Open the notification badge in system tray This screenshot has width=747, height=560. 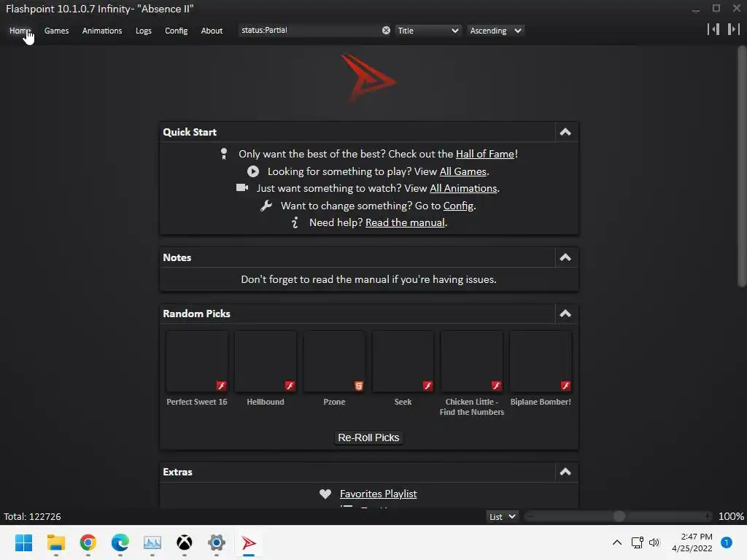(x=727, y=542)
